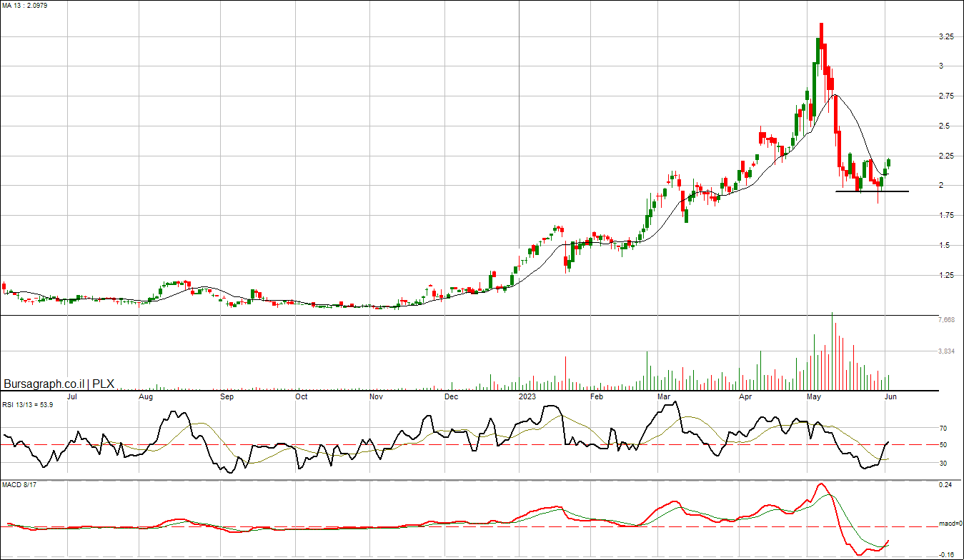The image size is (964, 560).
Task: Click the 7,668 volume axis label
Action: click(x=946, y=320)
